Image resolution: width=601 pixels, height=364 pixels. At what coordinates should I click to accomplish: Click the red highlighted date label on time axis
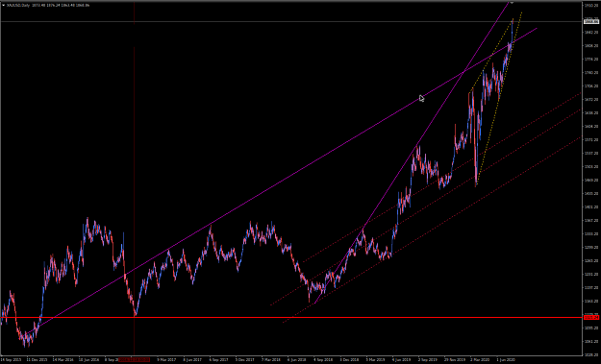(135, 360)
